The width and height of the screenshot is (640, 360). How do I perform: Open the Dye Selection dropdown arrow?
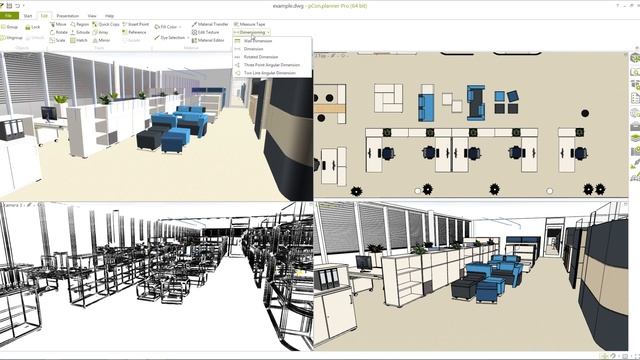tap(188, 38)
